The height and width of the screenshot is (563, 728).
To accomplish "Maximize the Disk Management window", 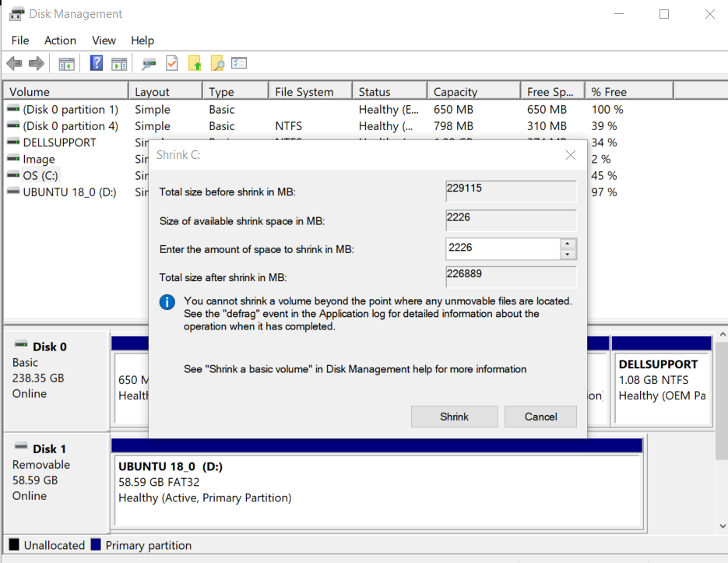I will click(664, 14).
